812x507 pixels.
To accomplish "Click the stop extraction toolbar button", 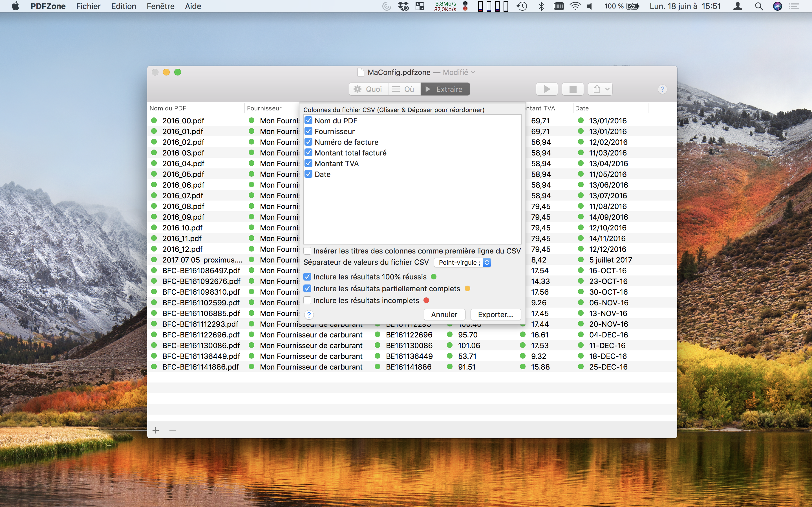I will pos(573,89).
